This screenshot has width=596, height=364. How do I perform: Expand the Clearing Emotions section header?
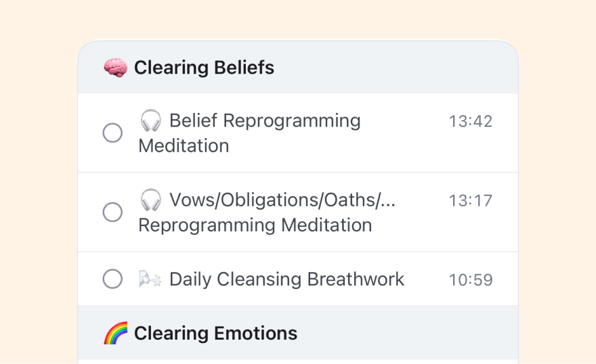tap(215, 334)
